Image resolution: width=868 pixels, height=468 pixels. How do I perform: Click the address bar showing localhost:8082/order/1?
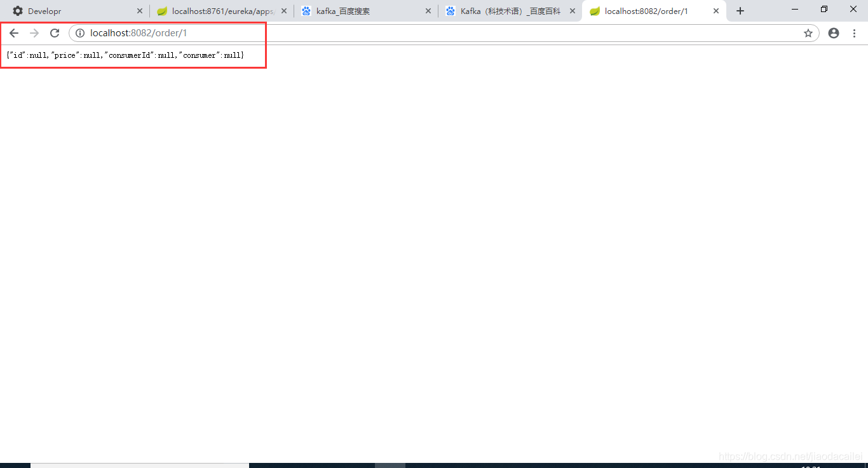pos(444,33)
